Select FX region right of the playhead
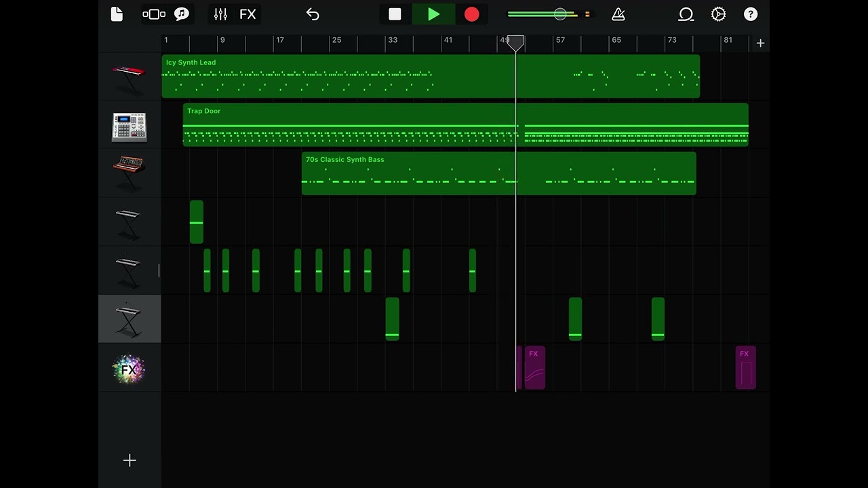The width and height of the screenshot is (868, 488). [x=534, y=368]
